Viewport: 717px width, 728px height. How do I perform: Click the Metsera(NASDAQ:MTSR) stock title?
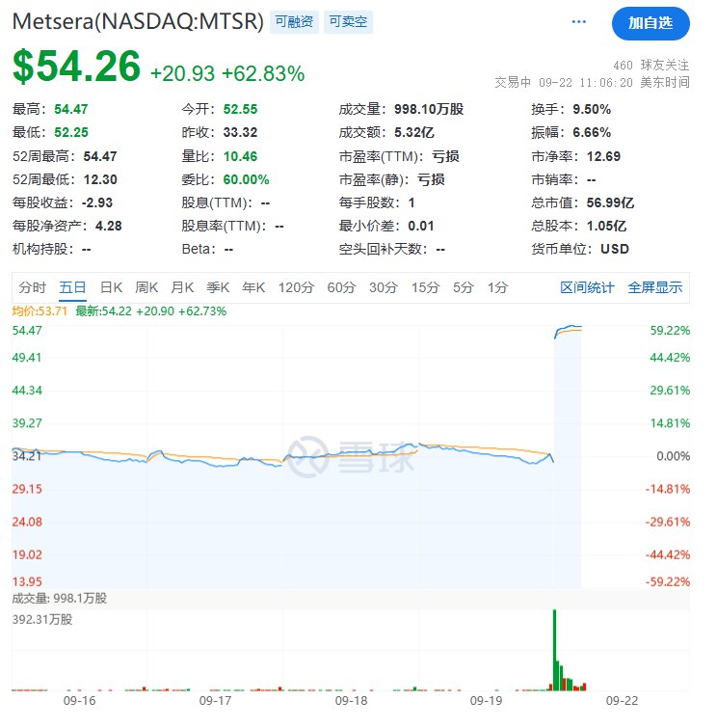[138, 21]
